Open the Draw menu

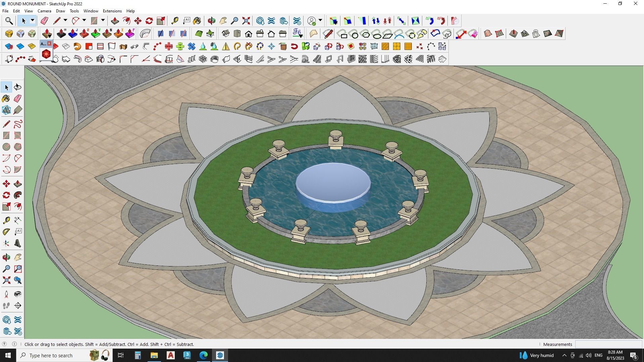tap(60, 11)
